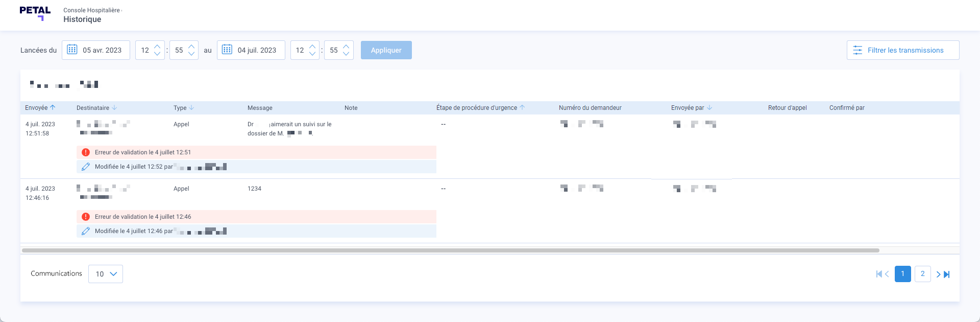Increase the start minute value
This screenshot has width=980, height=322.
[191, 47]
